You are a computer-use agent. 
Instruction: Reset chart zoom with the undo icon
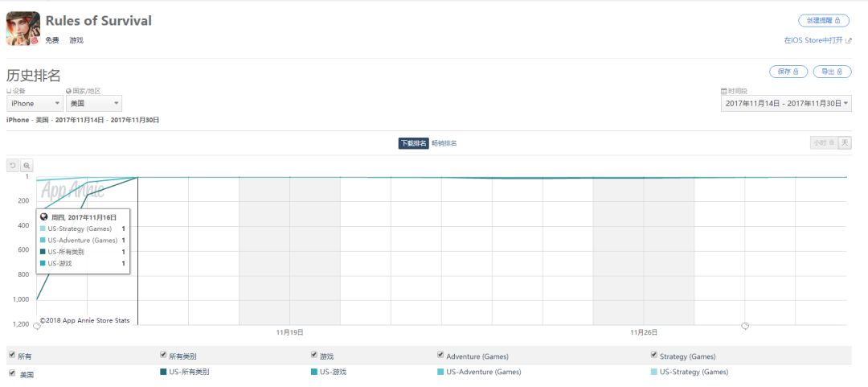pyautogui.click(x=12, y=165)
